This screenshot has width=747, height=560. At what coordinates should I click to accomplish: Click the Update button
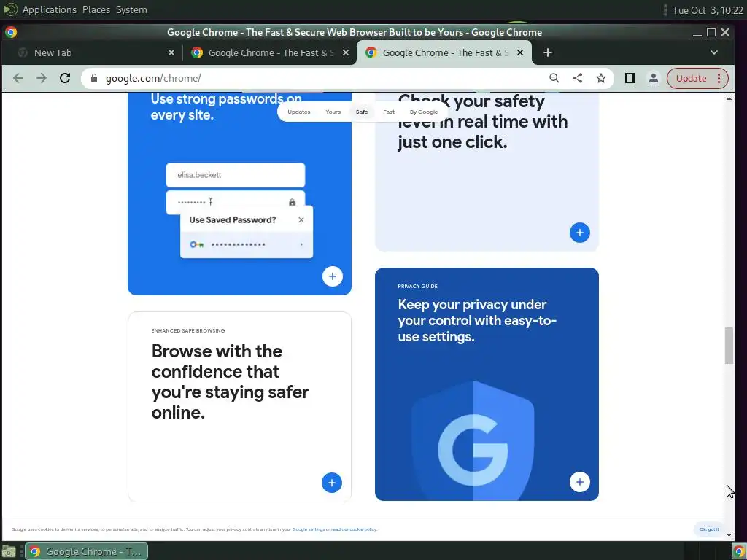click(x=691, y=78)
